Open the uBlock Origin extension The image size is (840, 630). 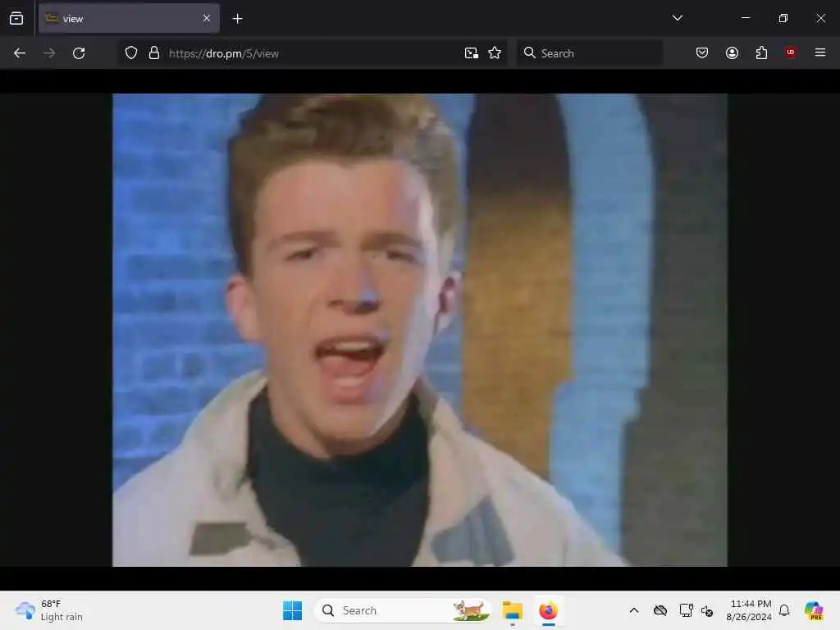pyautogui.click(x=791, y=52)
